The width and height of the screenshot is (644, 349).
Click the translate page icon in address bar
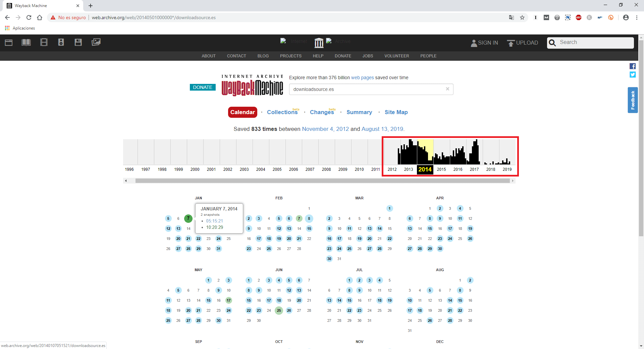pos(512,17)
